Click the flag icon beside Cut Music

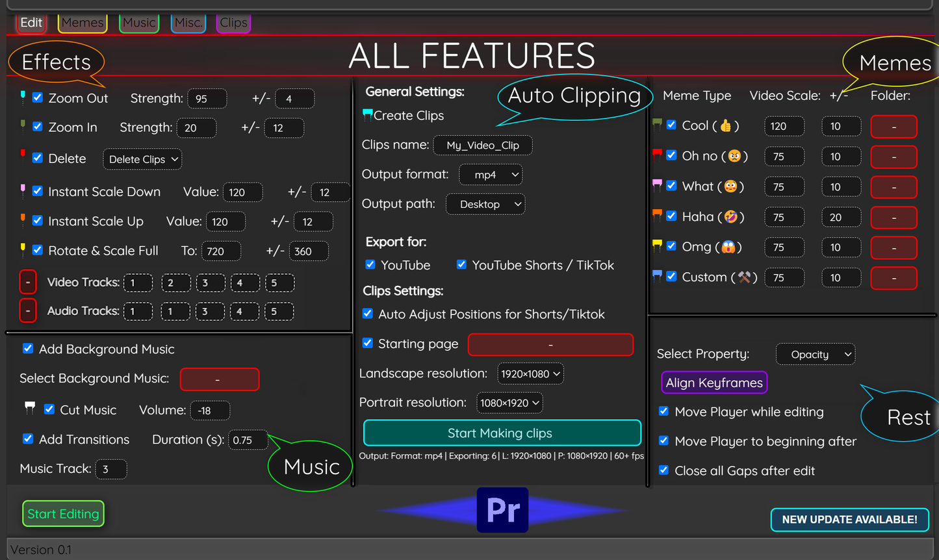(29, 407)
